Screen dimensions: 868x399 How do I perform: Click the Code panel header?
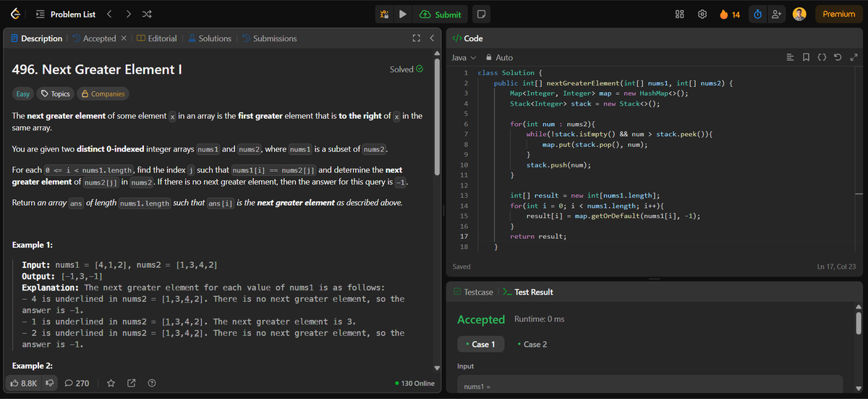tap(467, 38)
